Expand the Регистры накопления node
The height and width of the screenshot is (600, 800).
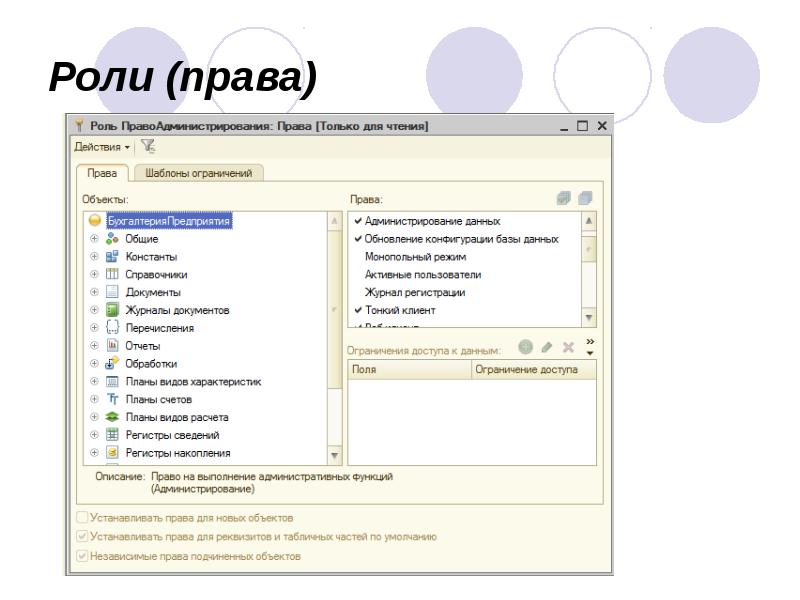pos(94,453)
